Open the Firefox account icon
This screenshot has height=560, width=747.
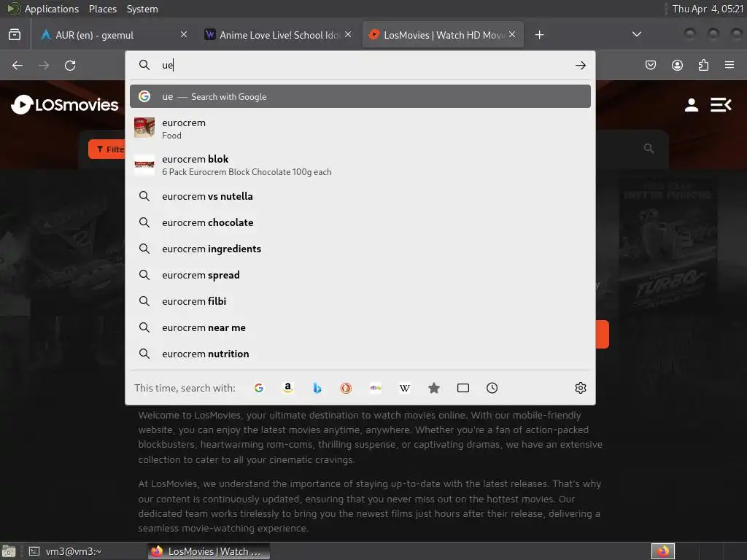pyautogui.click(x=677, y=65)
